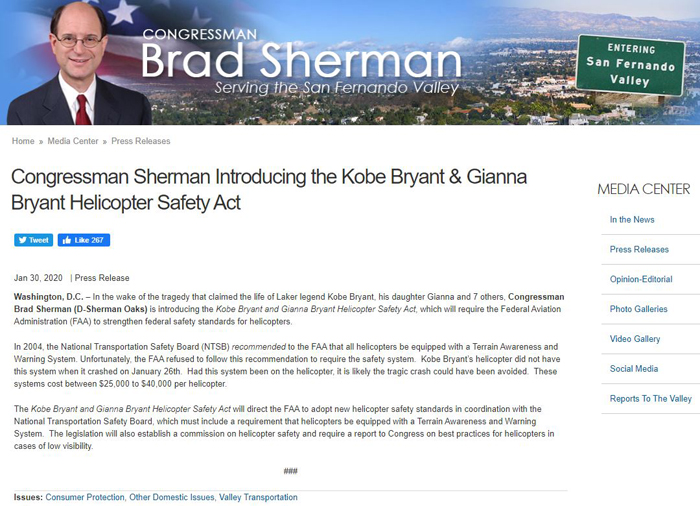Click the Valley Transportation issue link
Image resolution: width=700 pixels, height=506 pixels.
coord(258,497)
